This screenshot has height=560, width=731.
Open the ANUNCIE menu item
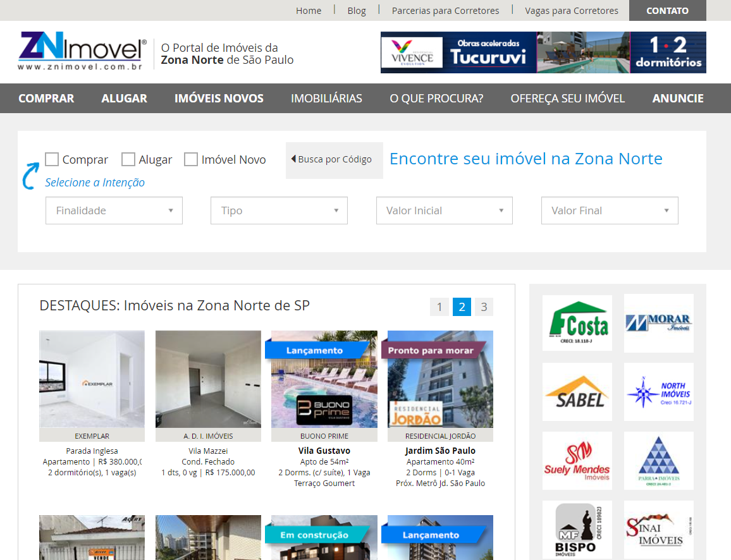click(x=678, y=99)
